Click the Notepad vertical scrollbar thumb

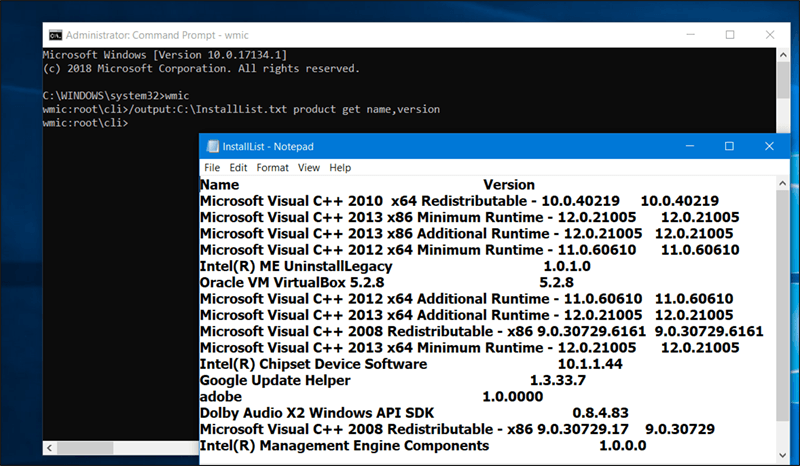pyautogui.click(x=783, y=305)
